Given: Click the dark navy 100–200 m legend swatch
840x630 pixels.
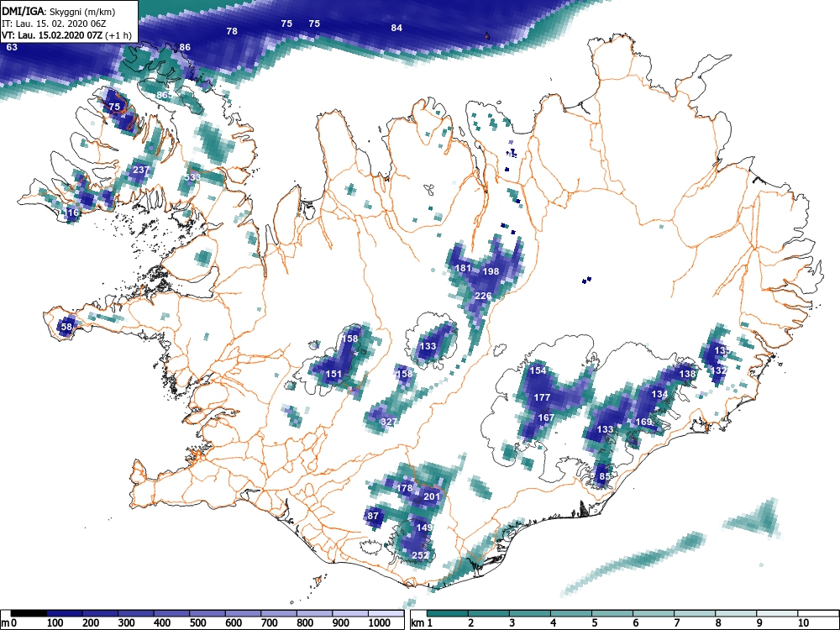Looking at the screenshot, I should pos(65,613).
